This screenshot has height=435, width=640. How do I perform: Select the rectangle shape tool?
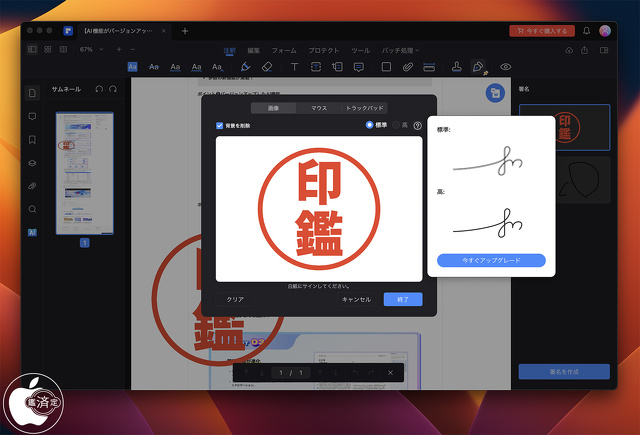click(x=386, y=67)
